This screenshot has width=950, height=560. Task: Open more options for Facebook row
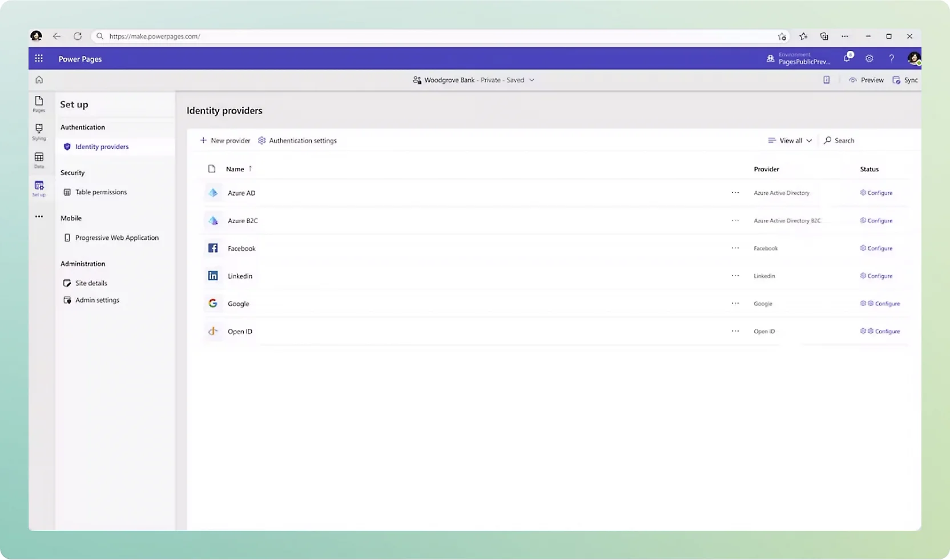pyautogui.click(x=735, y=248)
